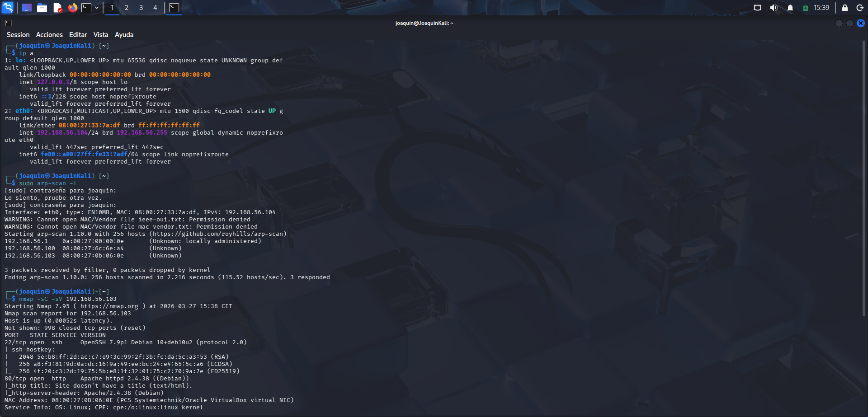Open the Session menu
The width and height of the screenshot is (868, 417).
tap(18, 35)
